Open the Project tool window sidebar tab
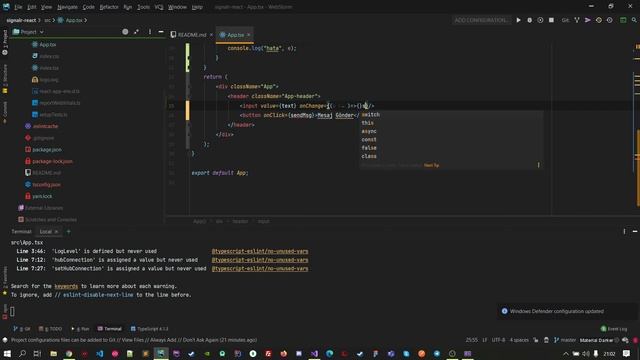 5,43
